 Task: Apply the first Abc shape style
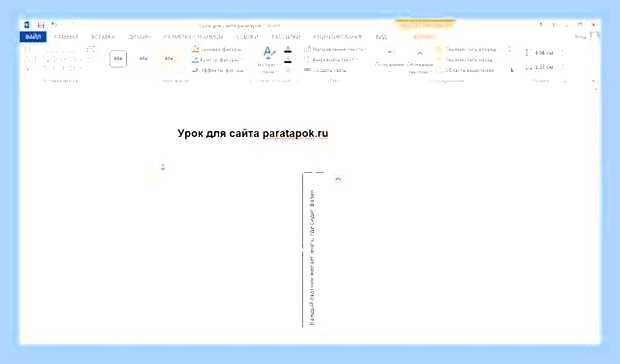click(x=118, y=58)
